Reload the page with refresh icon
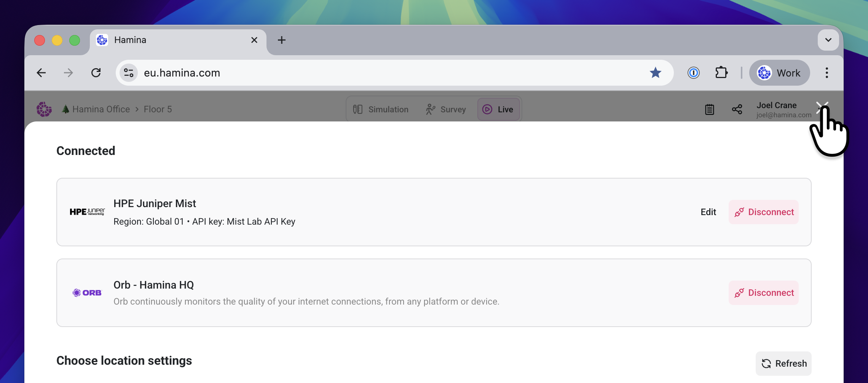This screenshot has width=868, height=383. [x=96, y=73]
